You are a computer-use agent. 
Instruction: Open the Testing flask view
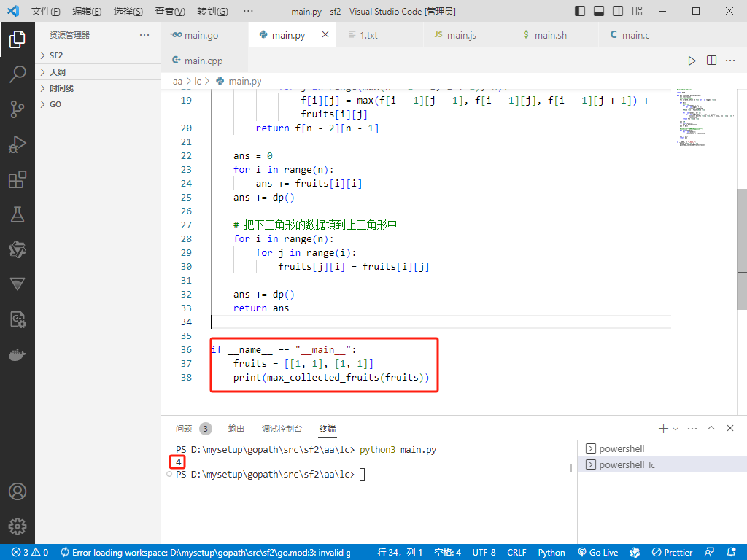(x=18, y=214)
